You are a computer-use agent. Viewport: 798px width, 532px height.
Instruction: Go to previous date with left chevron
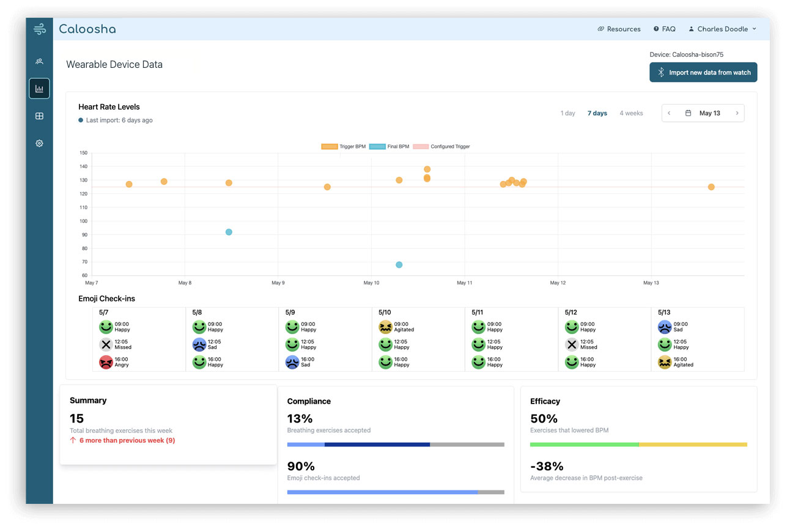coord(669,113)
